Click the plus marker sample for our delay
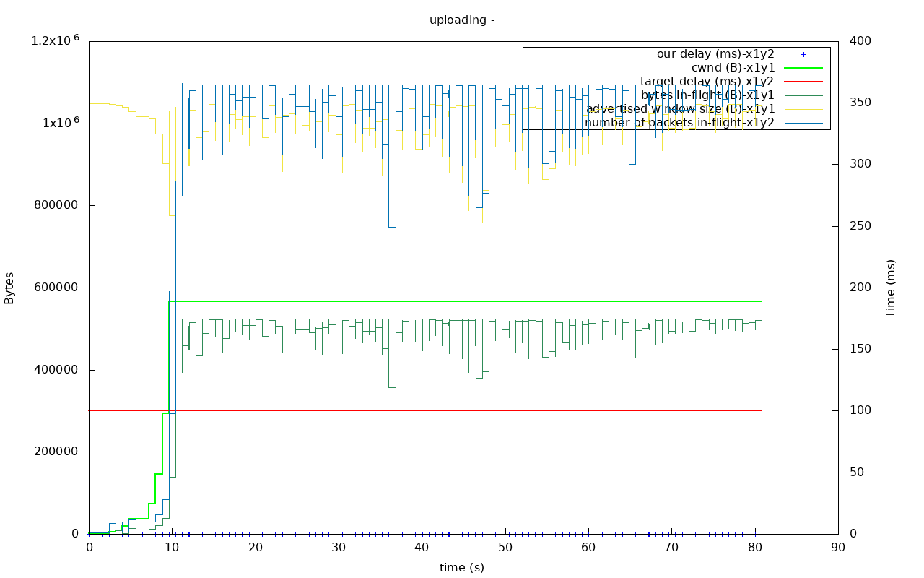The height and width of the screenshot is (578, 924). pos(803,54)
